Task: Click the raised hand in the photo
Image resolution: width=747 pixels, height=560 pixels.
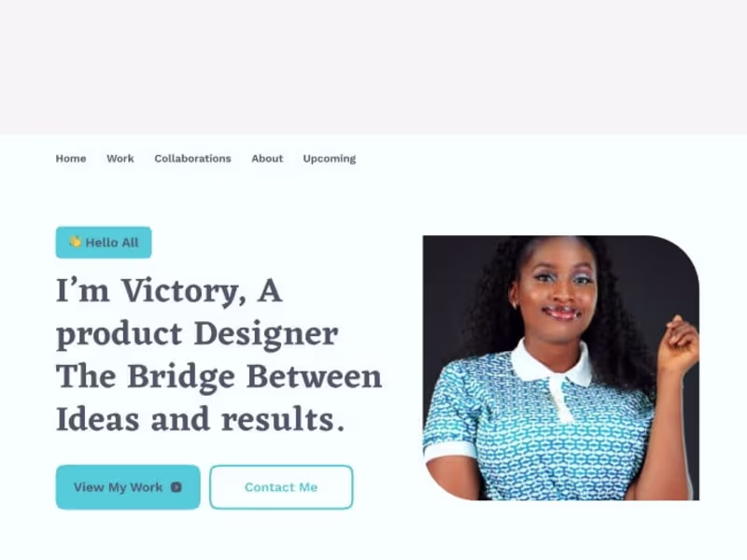Action: pos(682,339)
